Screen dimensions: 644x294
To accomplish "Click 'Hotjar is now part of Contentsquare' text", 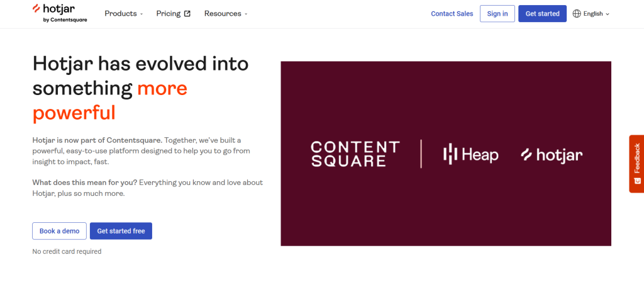I will pyautogui.click(x=97, y=140).
